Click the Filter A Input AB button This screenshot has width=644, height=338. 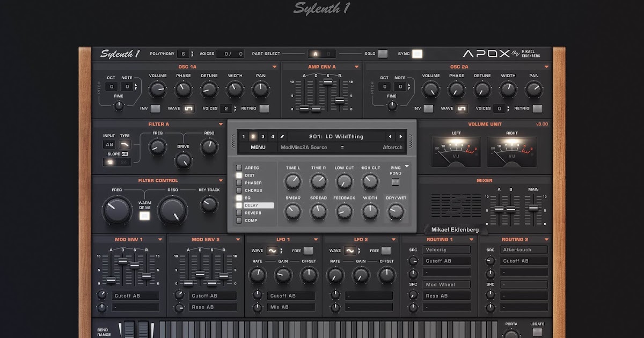tap(109, 144)
